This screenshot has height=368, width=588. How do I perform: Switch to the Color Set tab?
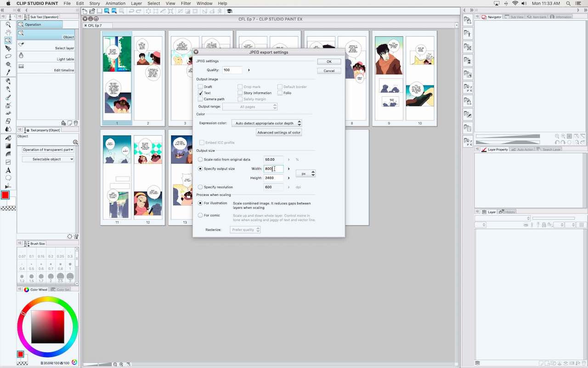tap(63, 289)
